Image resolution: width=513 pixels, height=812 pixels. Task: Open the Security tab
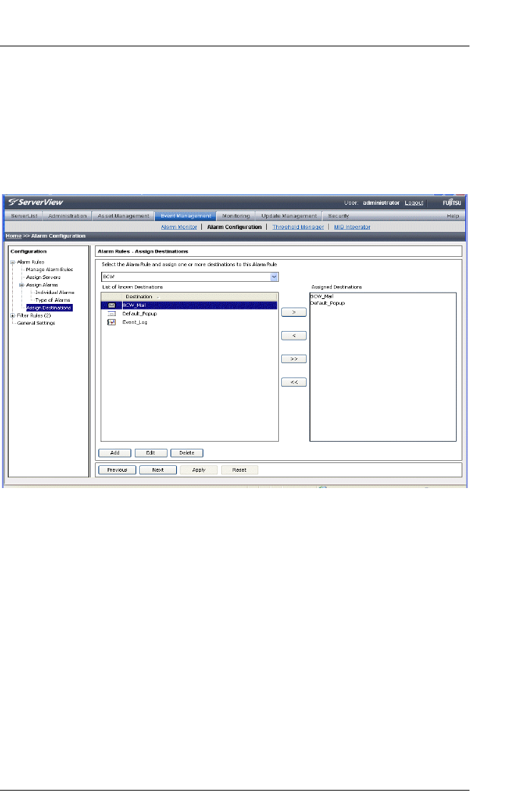click(338, 216)
